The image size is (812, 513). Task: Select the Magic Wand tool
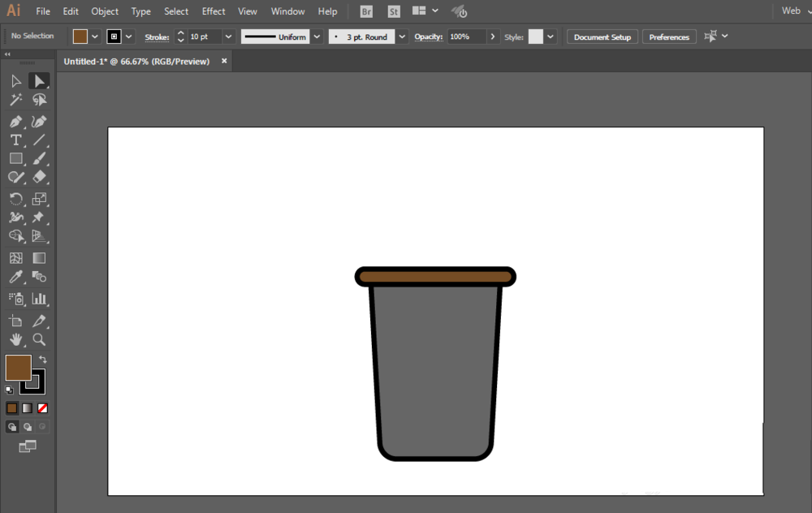tap(15, 100)
